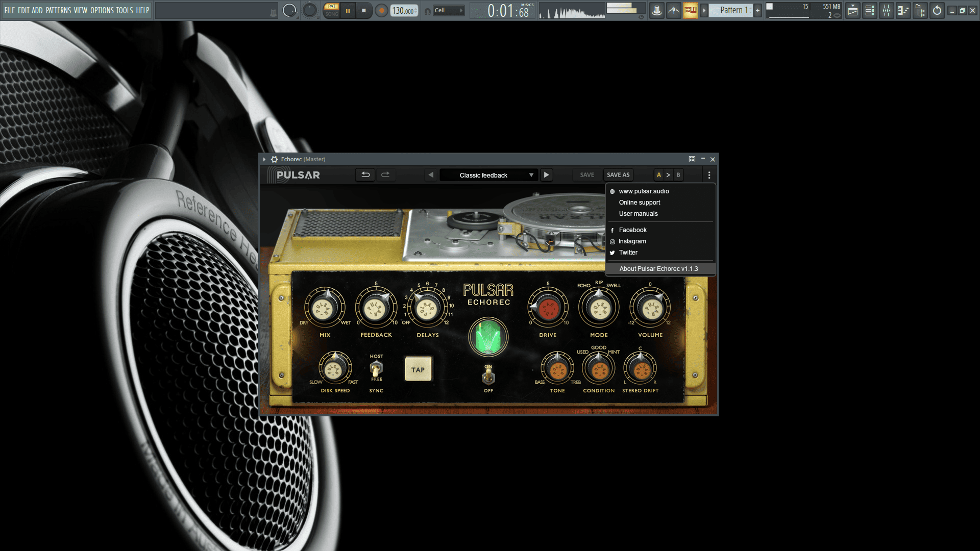
Task: Open the VIEW menu
Action: click(x=81, y=10)
